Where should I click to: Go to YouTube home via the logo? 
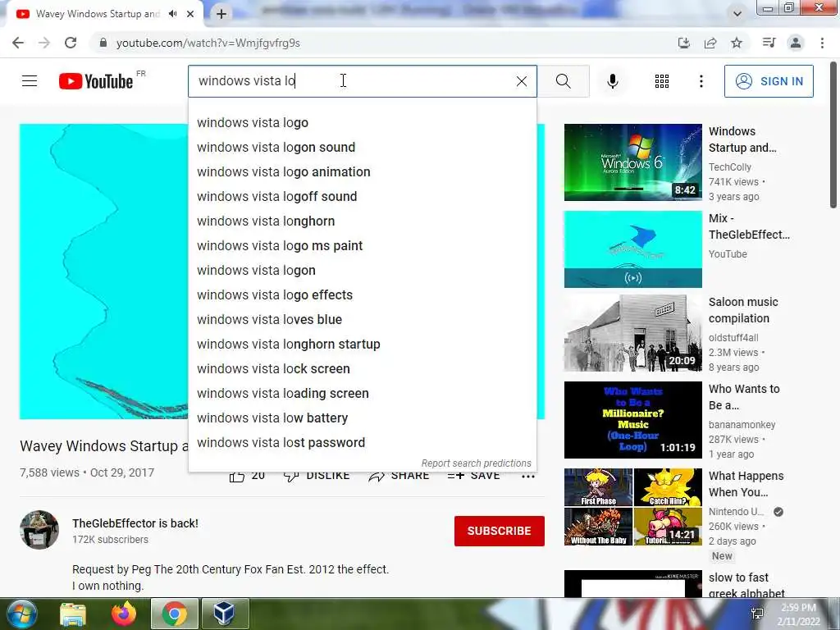pos(97,81)
